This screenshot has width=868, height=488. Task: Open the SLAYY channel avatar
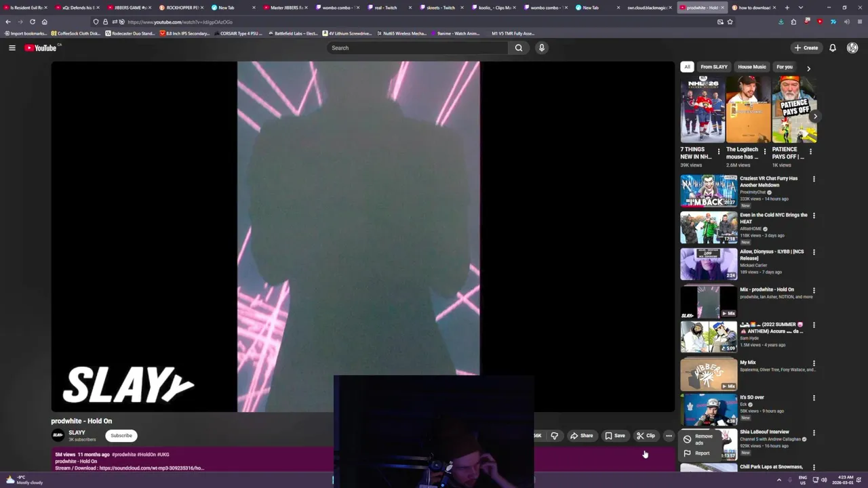[x=58, y=435]
